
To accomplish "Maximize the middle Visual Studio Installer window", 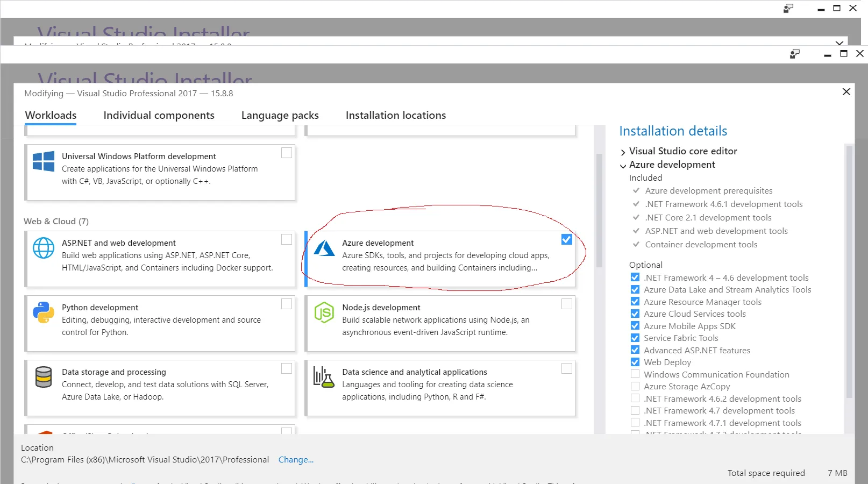I will coord(844,54).
